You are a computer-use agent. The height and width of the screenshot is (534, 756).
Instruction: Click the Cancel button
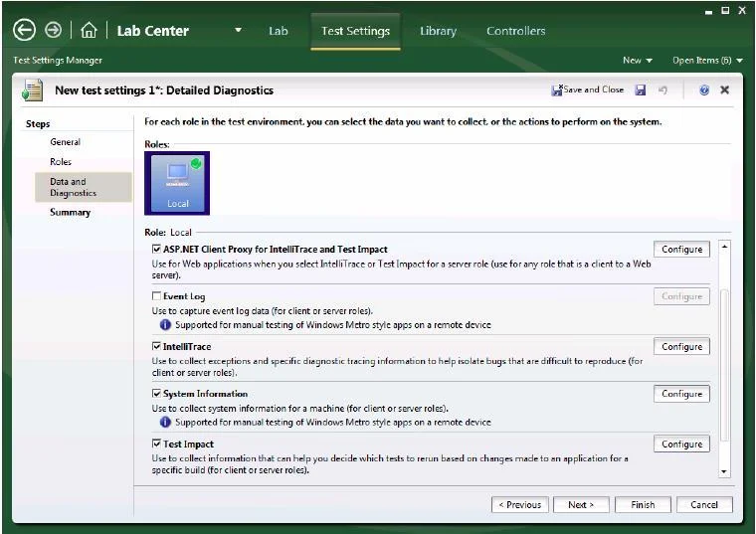pyautogui.click(x=704, y=504)
